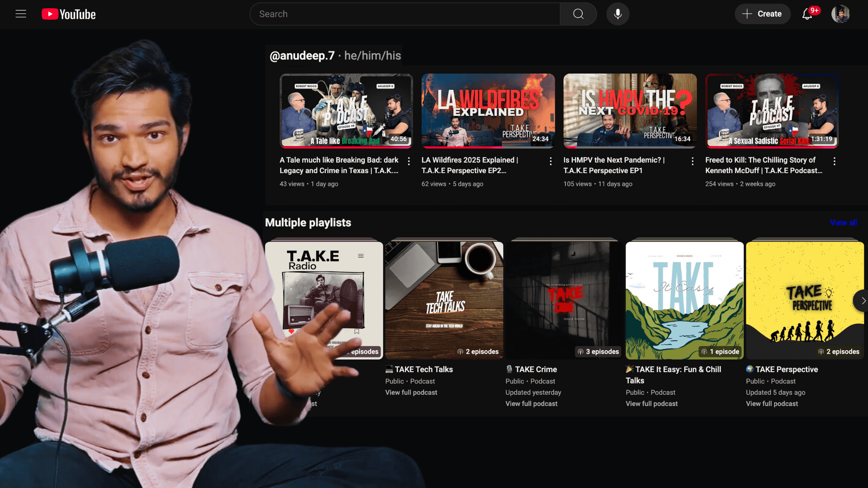
Task: Open TAKE Tech Talks playlist cover
Action: [x=444, y=300]
